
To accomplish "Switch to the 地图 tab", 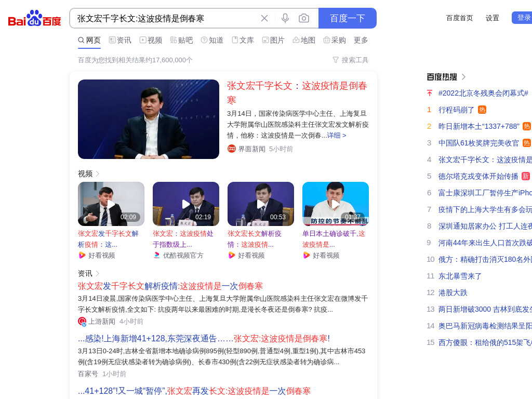I will pyautogui.click(x=304, y=41).
